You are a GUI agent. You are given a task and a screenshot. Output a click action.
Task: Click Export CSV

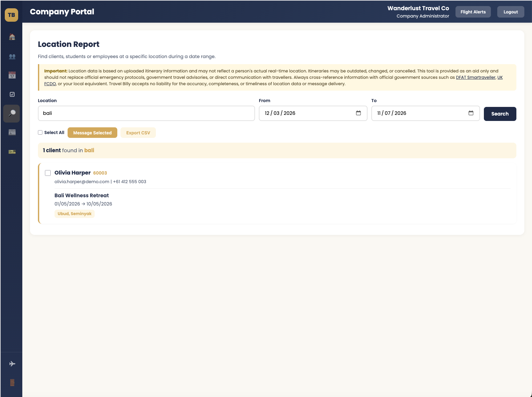pyautogui.click(x=138, y=133)
